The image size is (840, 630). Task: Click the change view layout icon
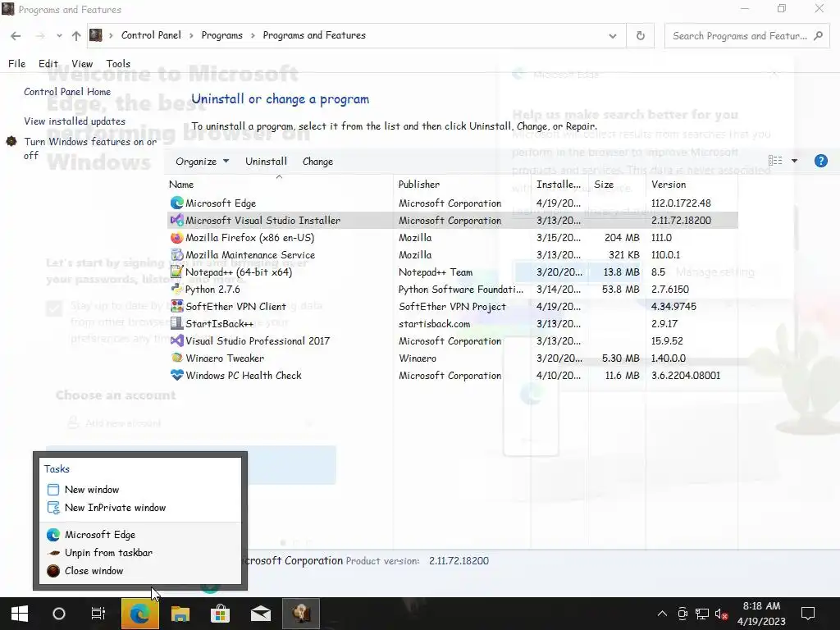point(775,161)
